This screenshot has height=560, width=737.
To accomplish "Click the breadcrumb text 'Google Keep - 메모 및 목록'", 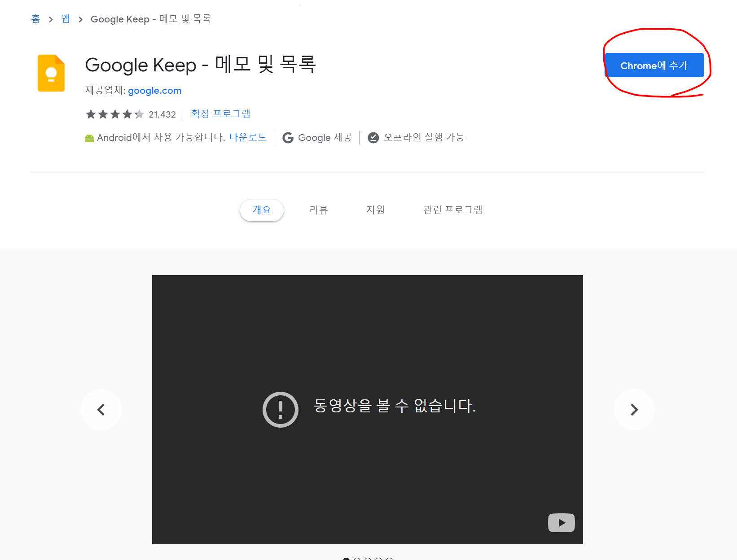I will (x=151, y=19).
